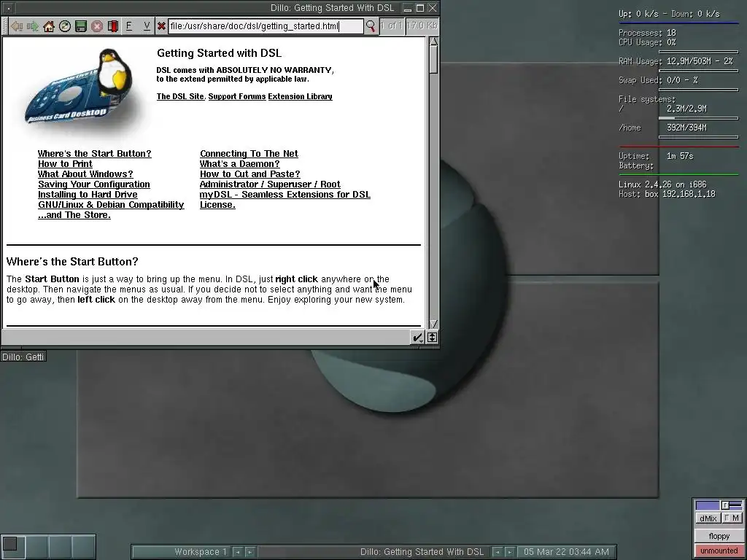Click the red unmounted button
747x560 pixels.
coord(719,551)
